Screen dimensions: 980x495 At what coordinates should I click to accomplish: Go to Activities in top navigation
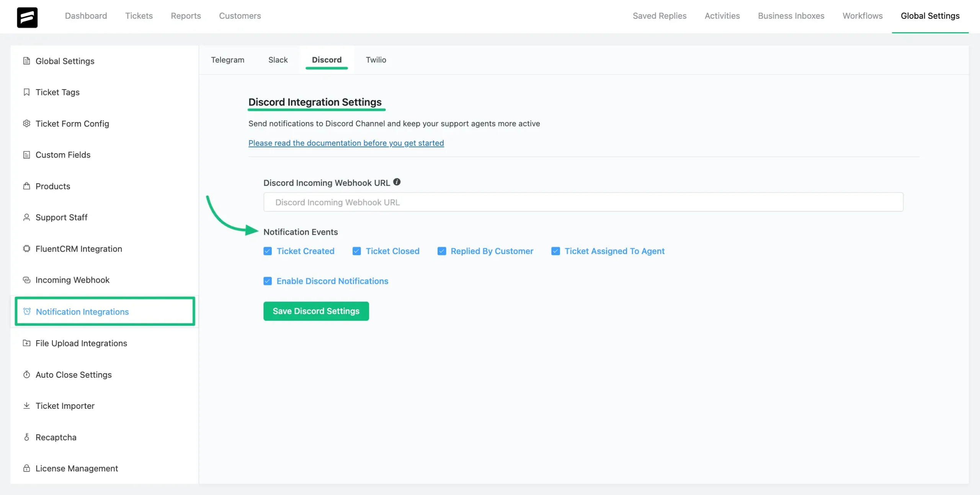tap(722, 16)
